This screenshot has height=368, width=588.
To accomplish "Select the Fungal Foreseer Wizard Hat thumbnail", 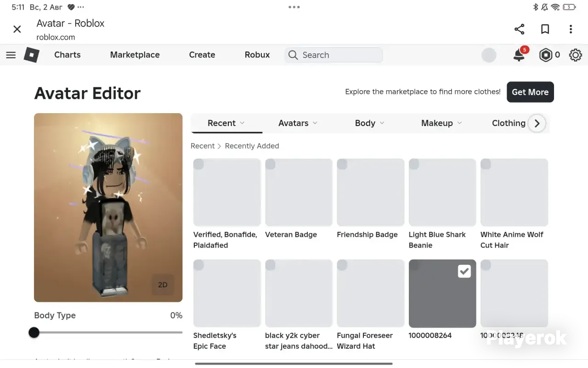I will coord(371,293).
